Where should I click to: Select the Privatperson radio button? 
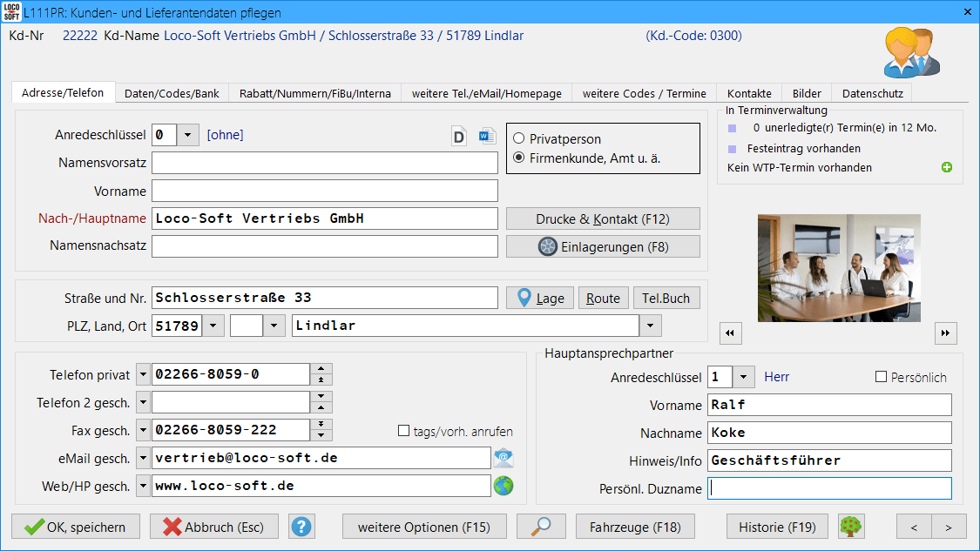[x=519, y=138]
